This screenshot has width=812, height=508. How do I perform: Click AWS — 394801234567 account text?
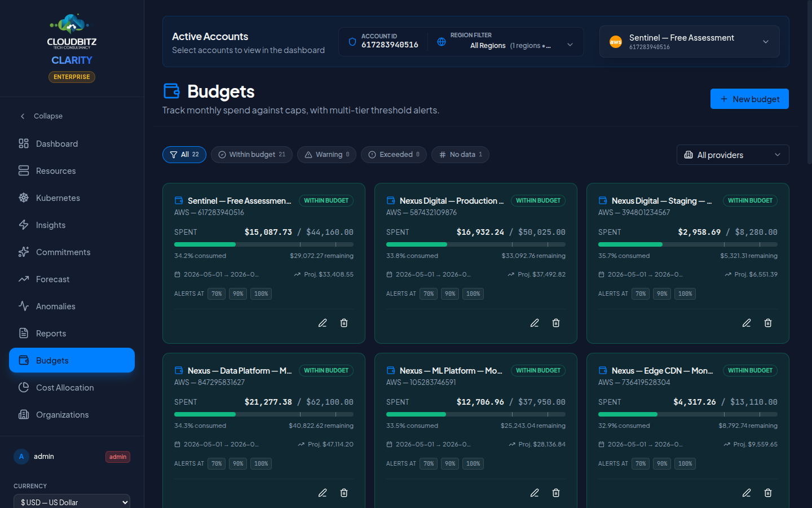[x=634, y=212]
